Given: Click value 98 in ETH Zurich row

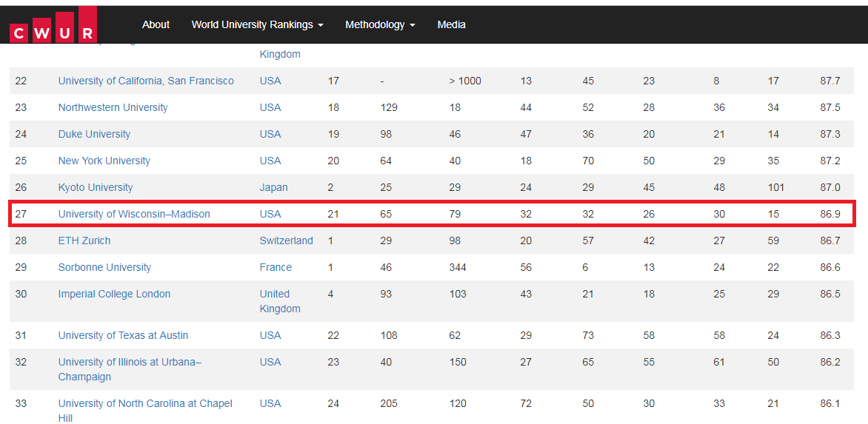Looking at the screenshot, I should pyautogui.click(x=455, y=240).
